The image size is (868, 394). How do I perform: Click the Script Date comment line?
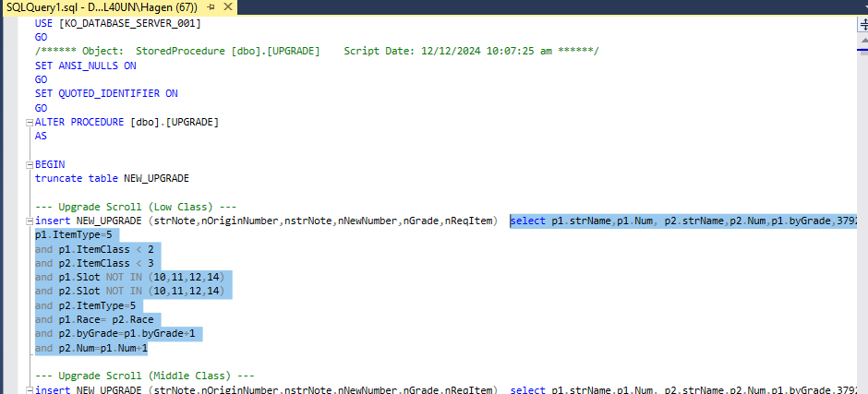pos(318,52)
